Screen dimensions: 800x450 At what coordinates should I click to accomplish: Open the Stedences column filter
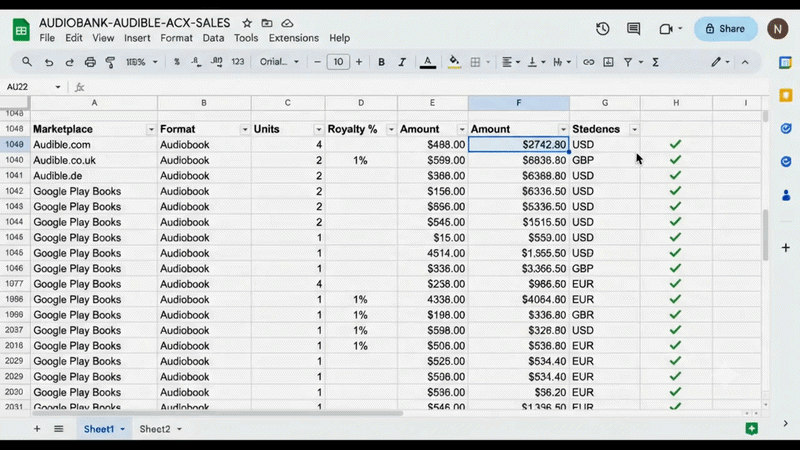(x=634, y=129)
